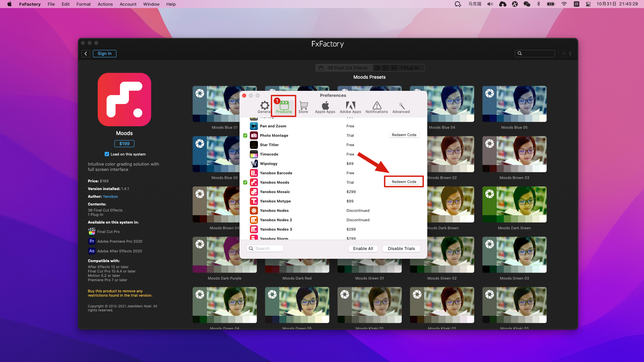Uncheck the Yanobox Moods checkbox

point(245,182)
